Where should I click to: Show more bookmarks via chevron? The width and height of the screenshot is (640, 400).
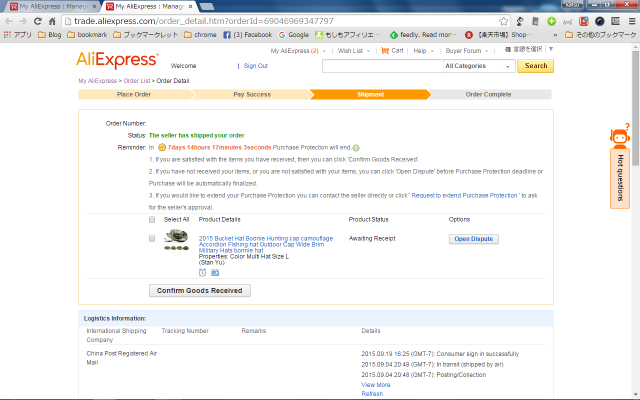555,35
